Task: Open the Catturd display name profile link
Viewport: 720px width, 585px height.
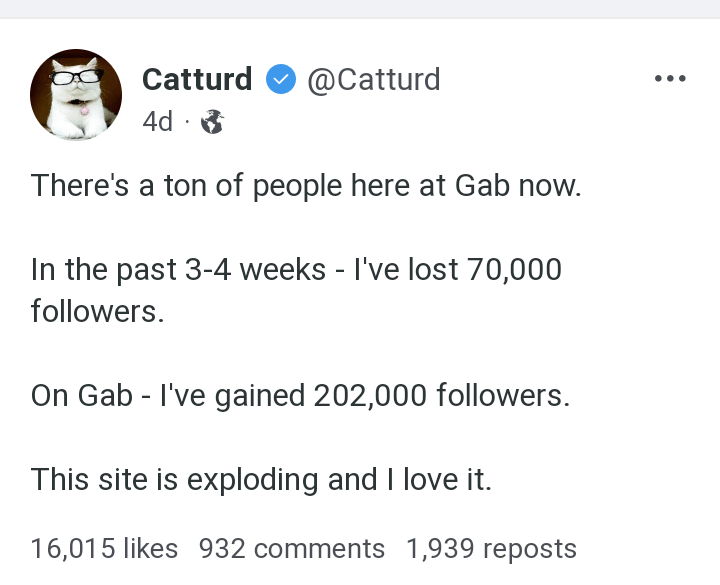Action: tap(197, 80)
